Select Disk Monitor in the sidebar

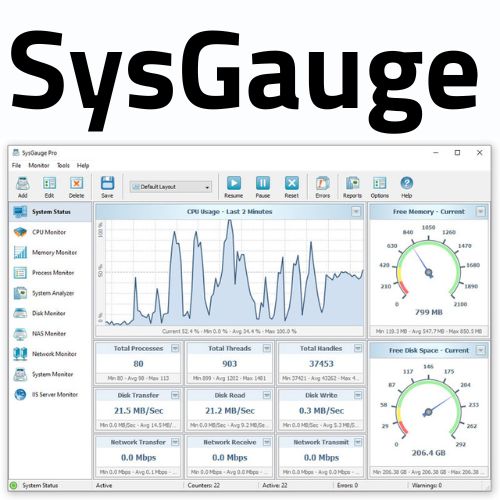[x=50, y=313]
